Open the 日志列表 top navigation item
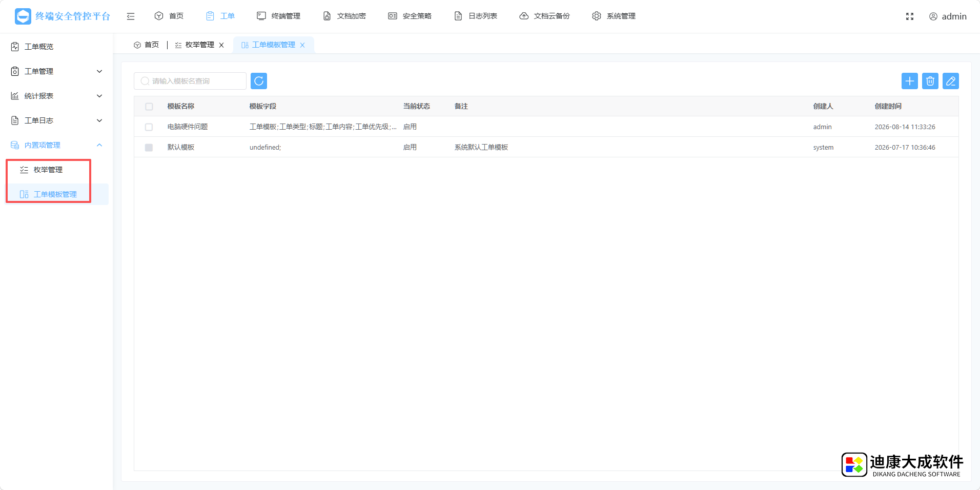980x490 pixels. pyautogui.click(x=475, y=16)
